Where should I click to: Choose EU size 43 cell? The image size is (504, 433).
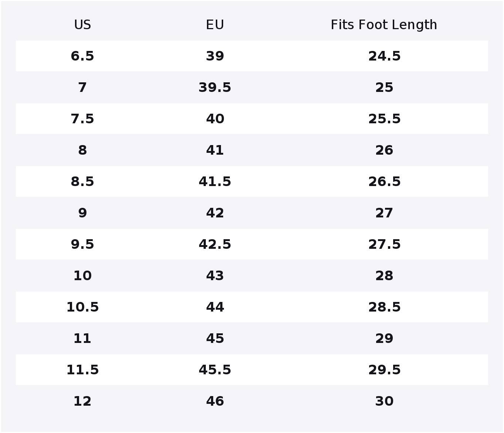pos(215,276)
